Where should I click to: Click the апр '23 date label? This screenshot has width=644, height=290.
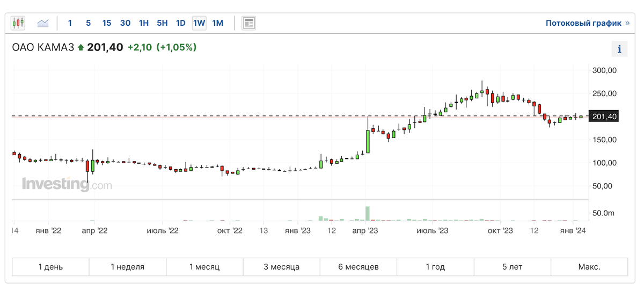pos(365,230)
